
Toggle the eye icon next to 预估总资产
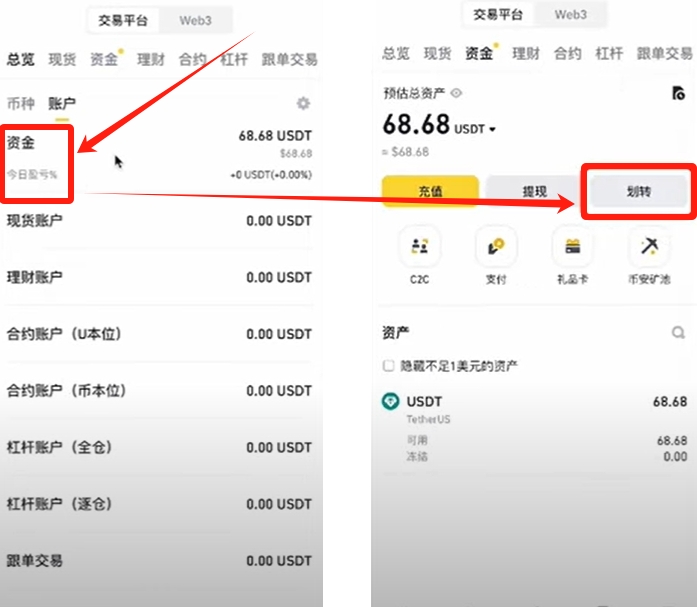(456, 93)
